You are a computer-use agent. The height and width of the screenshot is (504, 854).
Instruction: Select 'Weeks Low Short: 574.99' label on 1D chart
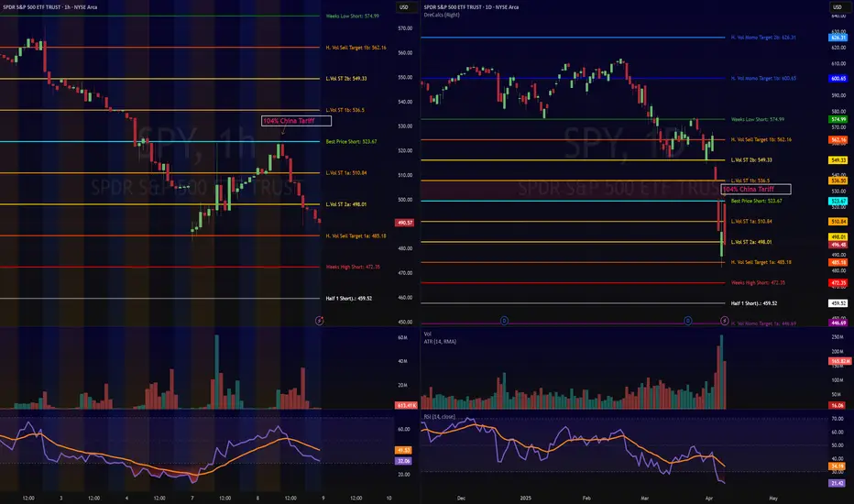[x=758, y=119]
